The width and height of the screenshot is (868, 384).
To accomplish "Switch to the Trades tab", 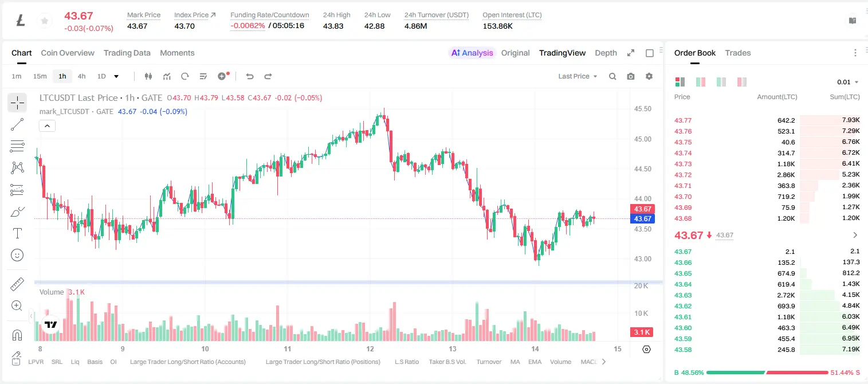I will tap(737, 53).
